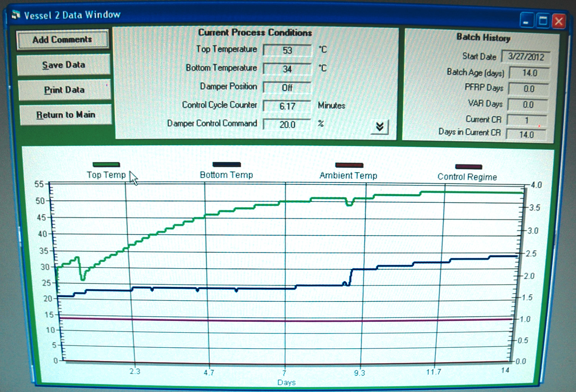Click the 55 temperature axis label

39,184
